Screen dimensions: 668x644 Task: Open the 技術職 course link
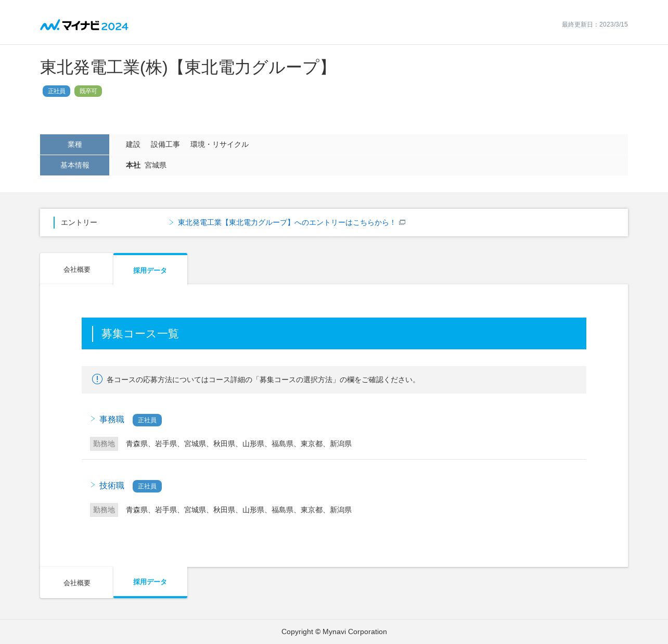click(112, 485)
